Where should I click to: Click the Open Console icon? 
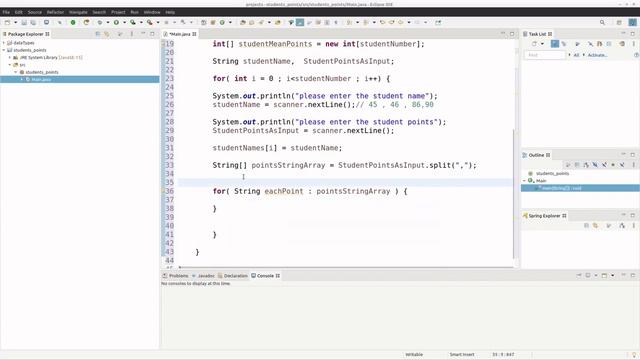[604, 276]
